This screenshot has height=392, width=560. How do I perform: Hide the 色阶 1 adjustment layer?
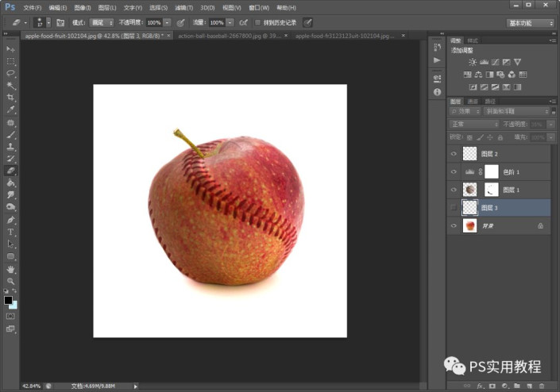click(x=454, y=172)
